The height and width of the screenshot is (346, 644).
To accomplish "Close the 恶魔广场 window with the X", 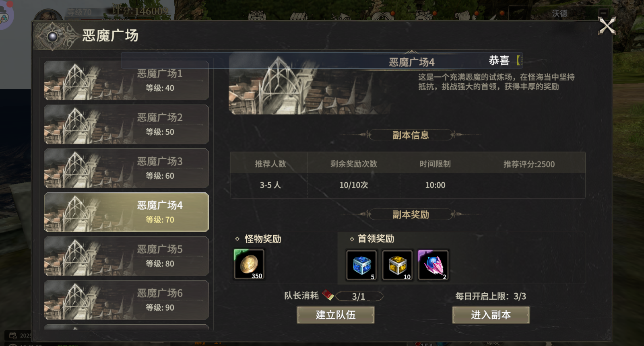I will click(x=607, y=26).
